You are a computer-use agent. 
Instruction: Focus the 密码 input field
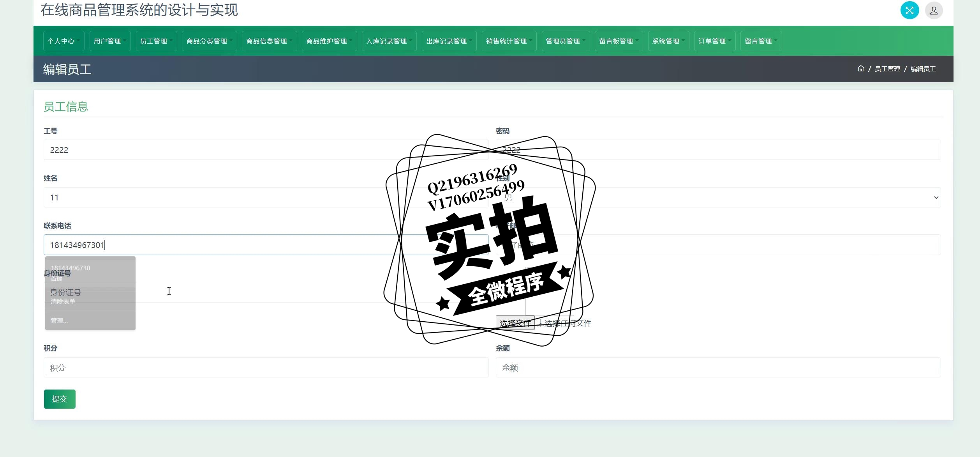(x=718, y=150)
